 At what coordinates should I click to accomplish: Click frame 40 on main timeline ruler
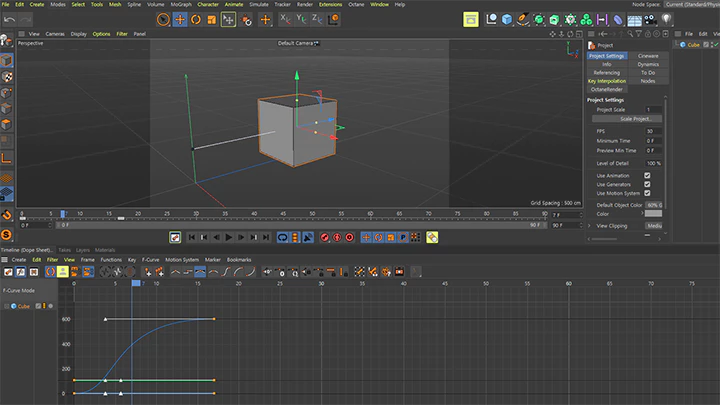(254, 214)
